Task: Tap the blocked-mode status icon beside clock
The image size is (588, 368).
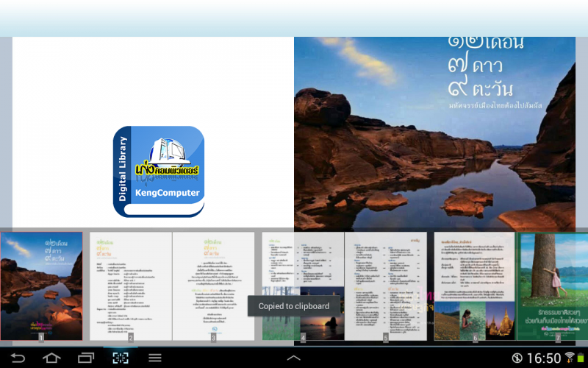Action: click(x=517, y=358)
